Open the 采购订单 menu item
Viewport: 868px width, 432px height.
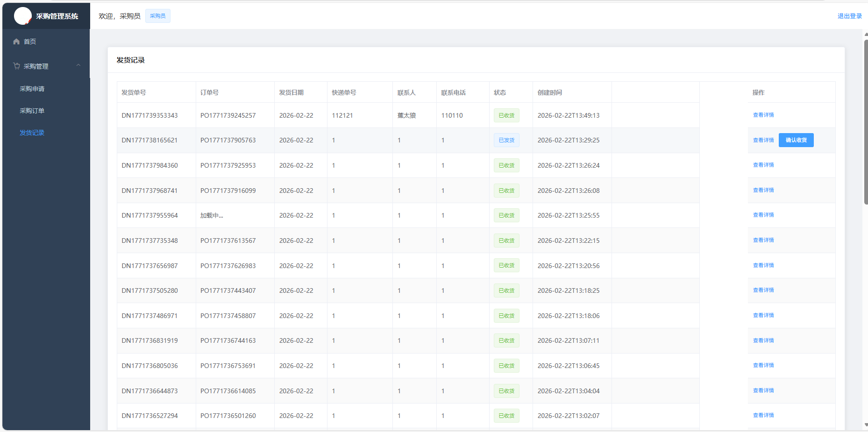tap(32, 111)
